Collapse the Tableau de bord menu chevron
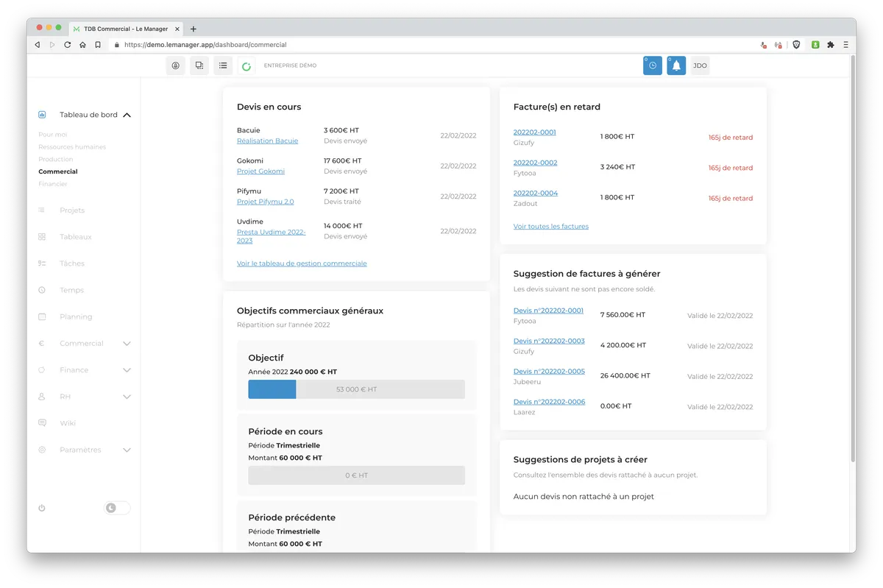This screenshot has height=588, width=883. pos(127,116)
